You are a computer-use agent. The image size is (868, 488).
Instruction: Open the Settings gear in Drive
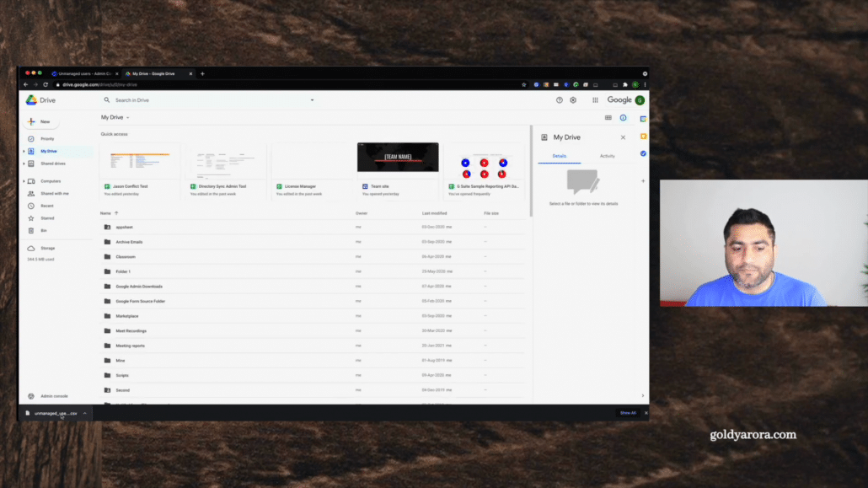[x=573, y=100]
